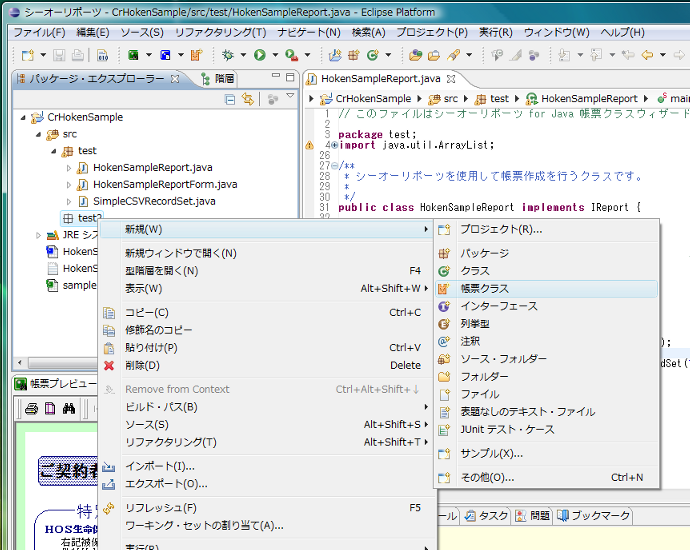Click the Last Edit Location toolbar icon
Image resolution: width=690 pixels, height=550 pixels.
click(x=628, y=55)
